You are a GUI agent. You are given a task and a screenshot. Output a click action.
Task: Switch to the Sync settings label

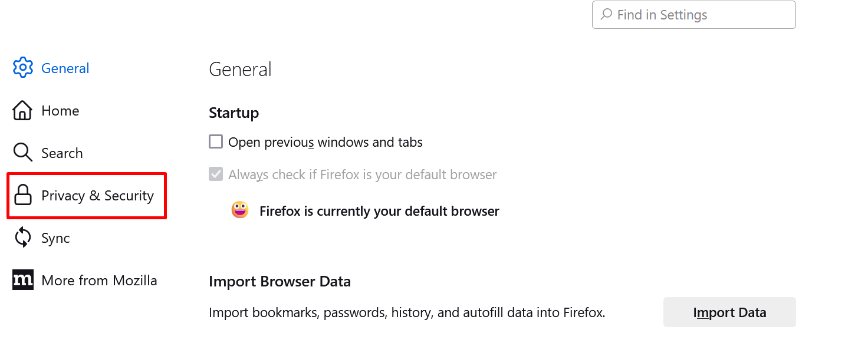pos(55,238)
